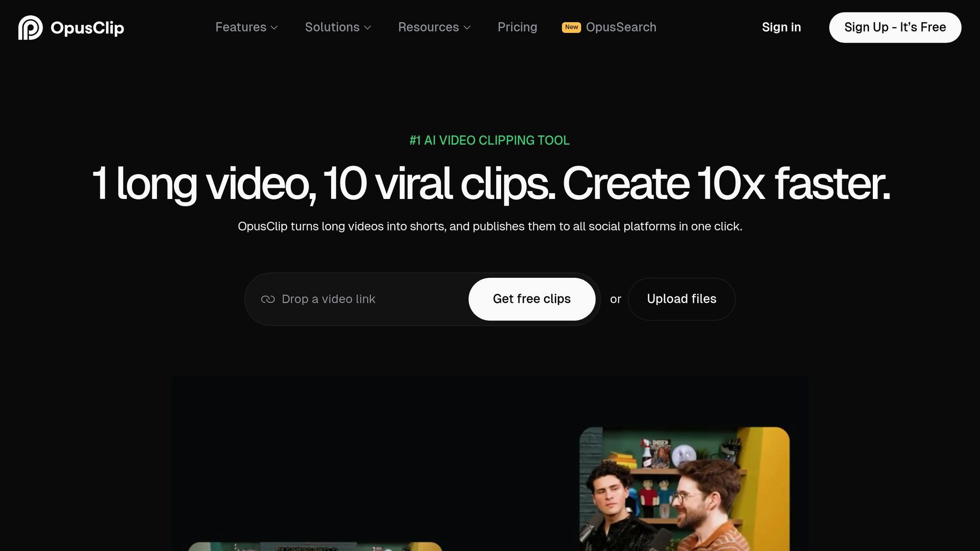980x551 pixels.
Task: Click the #1 AI Video Clipping Tool label
Action: click(490, 140)
